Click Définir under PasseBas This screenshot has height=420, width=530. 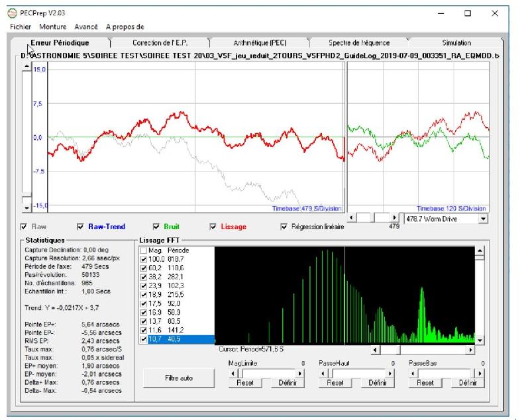click(x=468, y=383)
